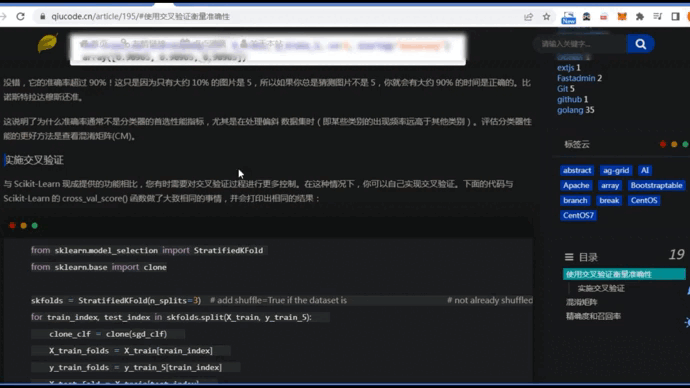Click the blue search button

tap(640, 44)
